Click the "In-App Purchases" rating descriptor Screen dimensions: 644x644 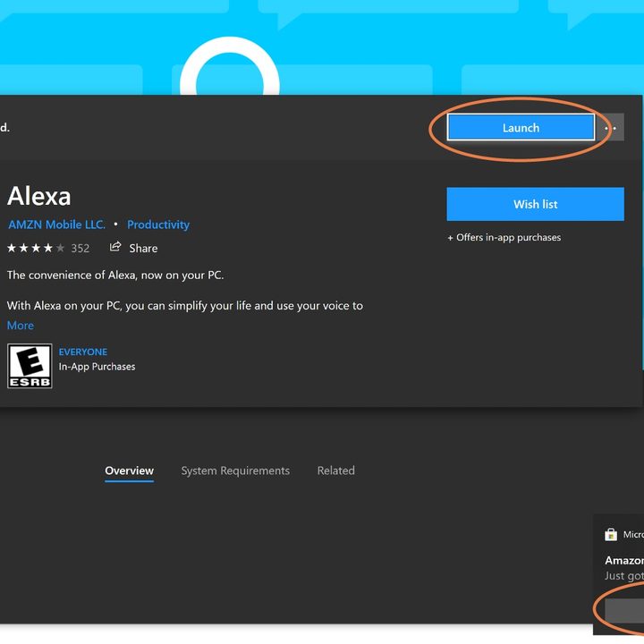click(x=97, y=367)
